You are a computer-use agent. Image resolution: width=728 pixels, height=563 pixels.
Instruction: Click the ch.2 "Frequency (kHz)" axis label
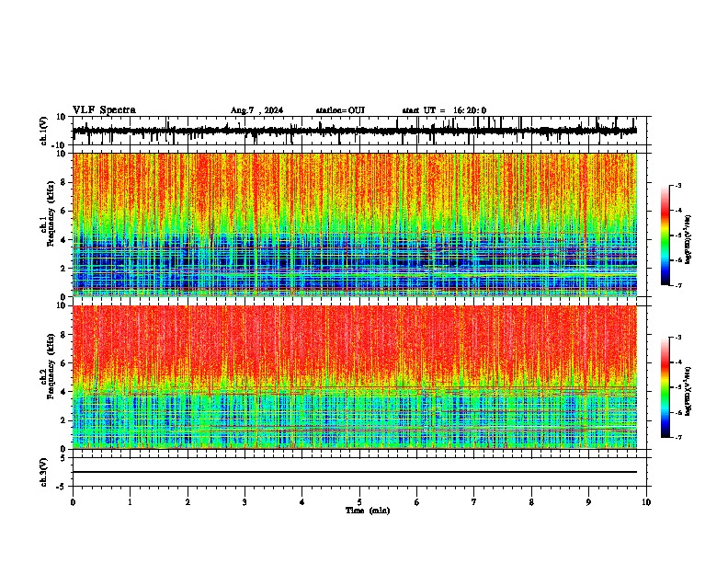[51, 366]
